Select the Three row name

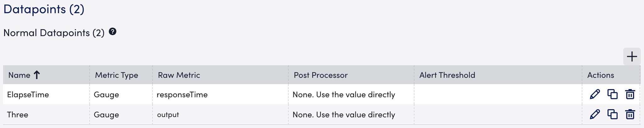18,115
